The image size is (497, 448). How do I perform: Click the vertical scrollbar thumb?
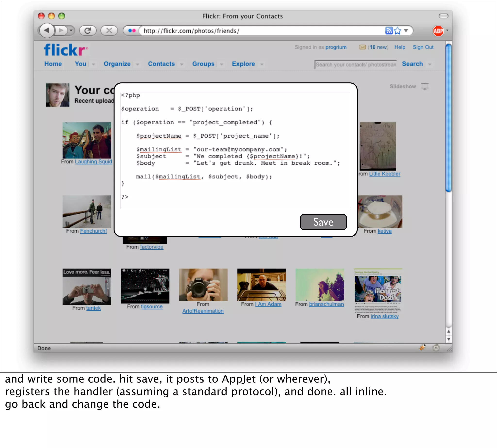pyautogui.click(x=448, y=118)
